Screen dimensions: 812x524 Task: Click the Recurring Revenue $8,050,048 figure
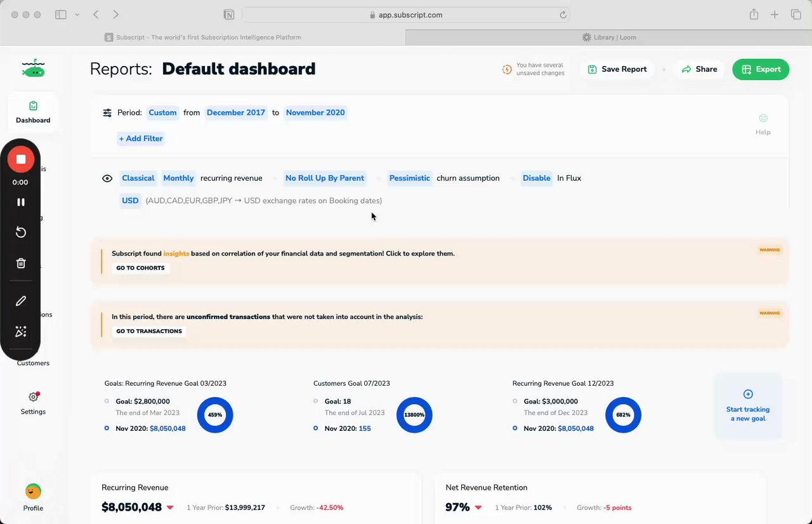pyautogui.click(x=131, y=508)
